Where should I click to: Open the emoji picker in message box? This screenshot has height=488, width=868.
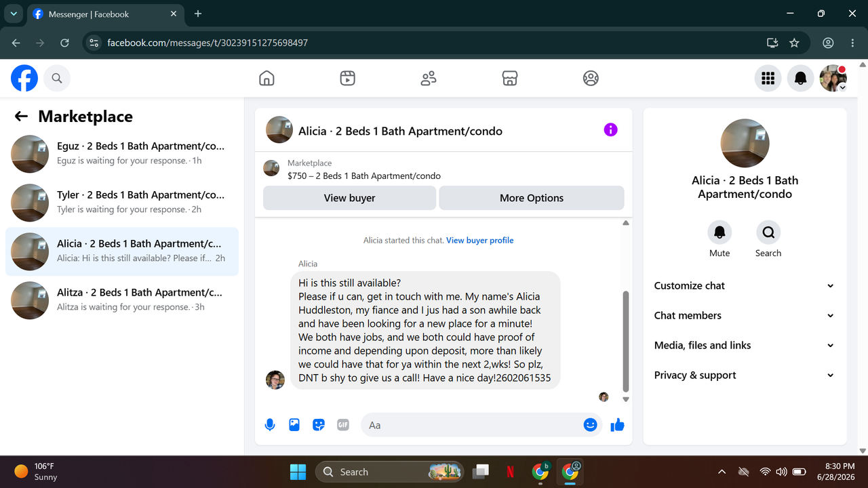pyautogui.click(x=590, y=425)
